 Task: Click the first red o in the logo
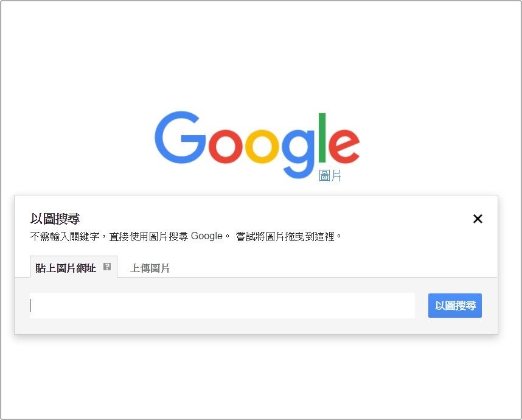[225, 146]
